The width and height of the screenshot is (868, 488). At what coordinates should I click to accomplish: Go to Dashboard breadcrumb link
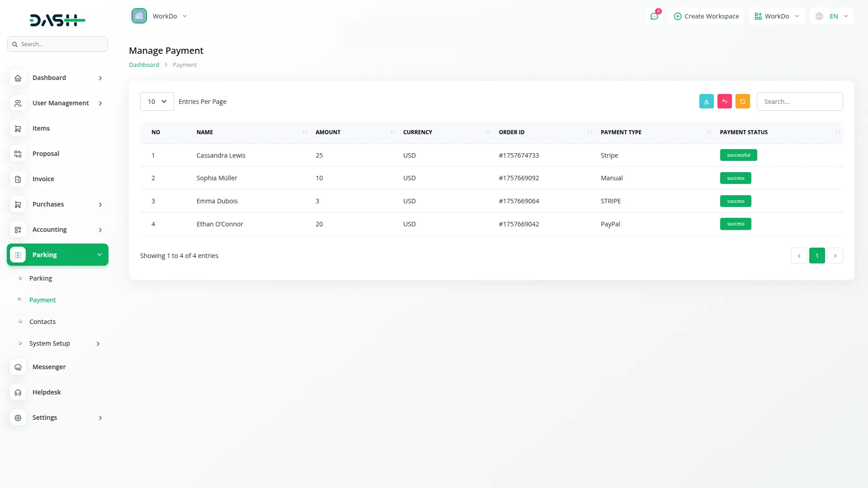tap(144, 65)
